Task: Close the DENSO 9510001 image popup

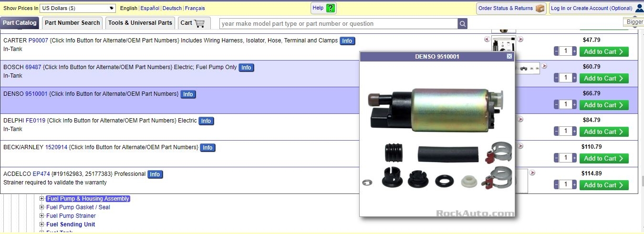Action: (509, 56)
